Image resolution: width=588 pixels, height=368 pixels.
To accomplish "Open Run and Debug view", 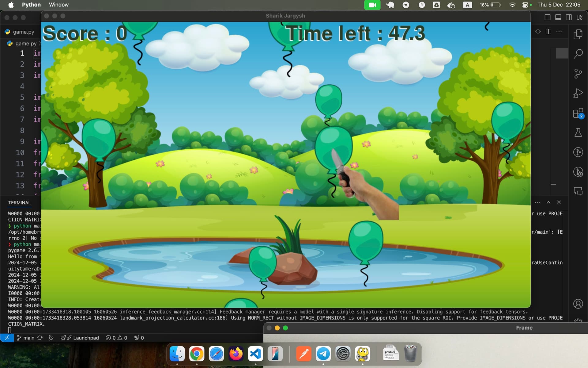I will tap(578, 93).
